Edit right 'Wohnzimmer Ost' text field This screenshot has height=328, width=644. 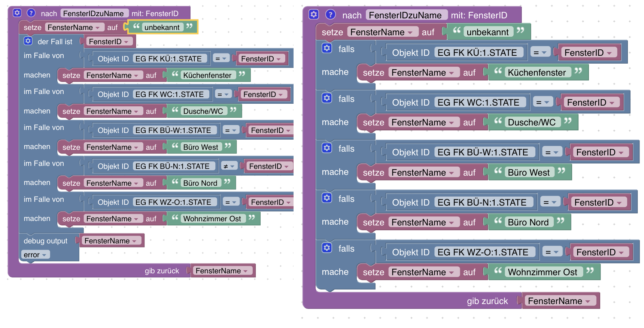click(x=543, y=272)
